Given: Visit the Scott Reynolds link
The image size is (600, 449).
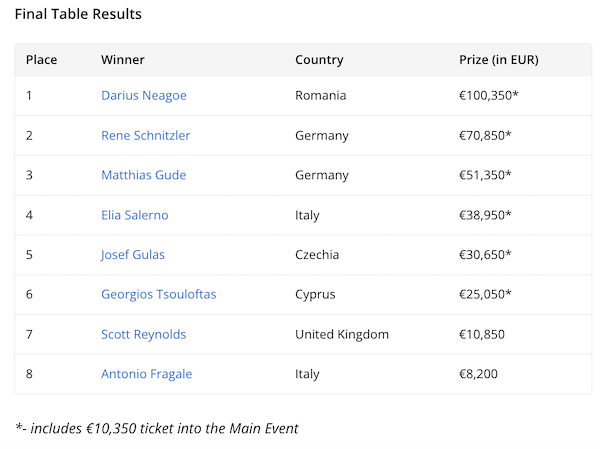Looking at the screenshot, I should (144, 334).
